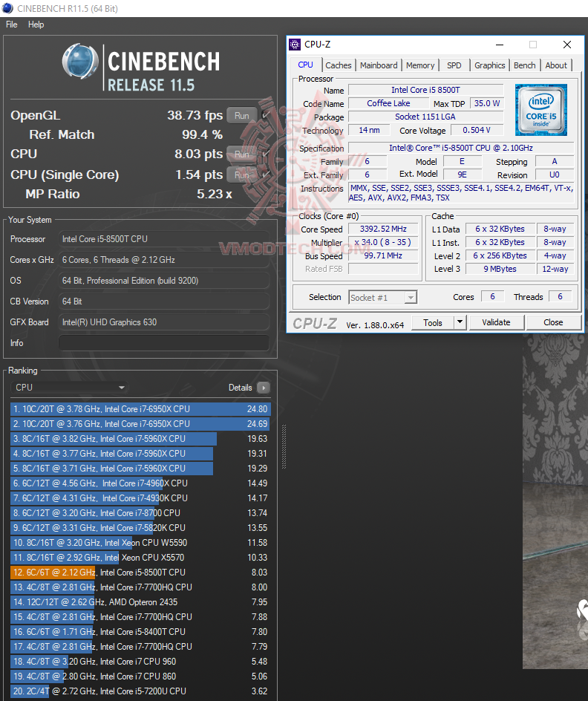
Task: Select ranking row 18 i7 CPU 960
Action: (x=140, y=661)
